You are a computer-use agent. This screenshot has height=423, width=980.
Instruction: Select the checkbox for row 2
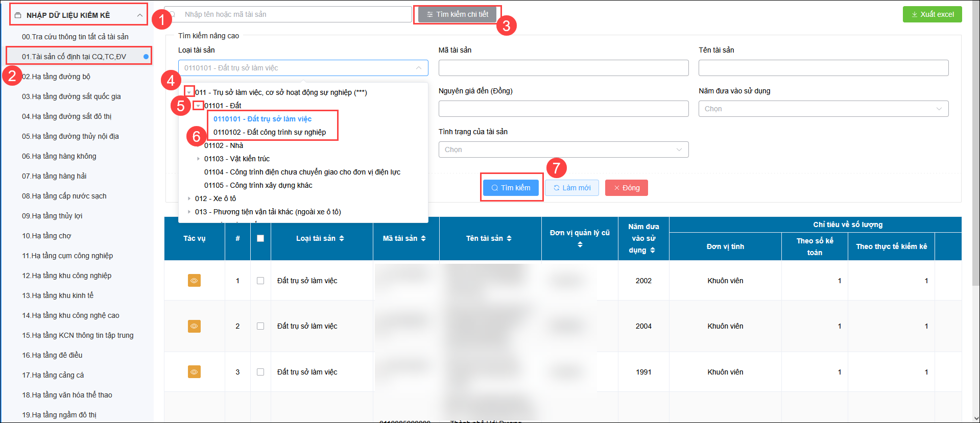[260, 326]
